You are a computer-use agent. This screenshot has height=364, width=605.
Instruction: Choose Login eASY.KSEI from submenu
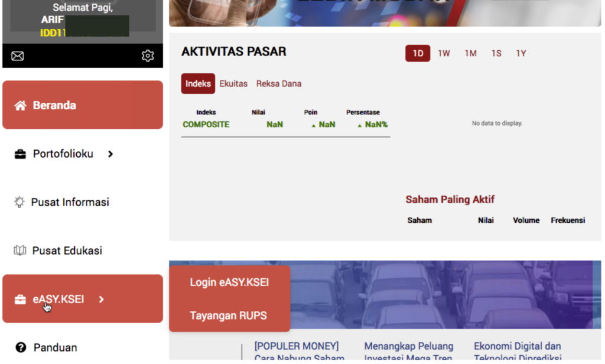point(229,282)
